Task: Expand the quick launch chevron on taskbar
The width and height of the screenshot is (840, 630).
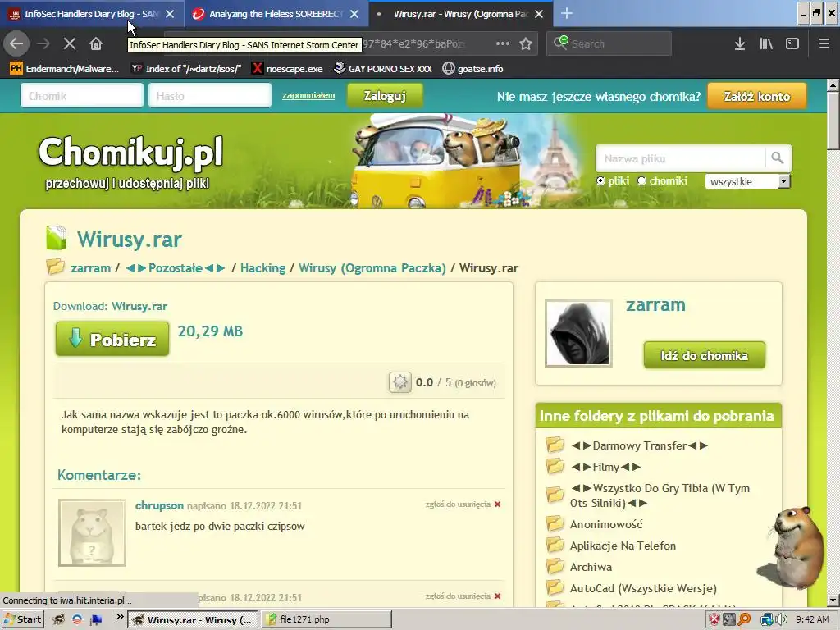Action: click(x=120, y=617)
